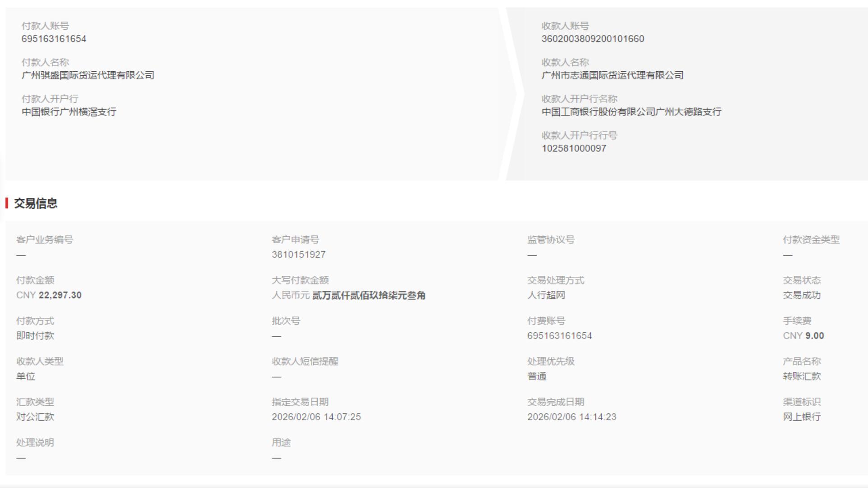Click payee account number 3602003809200101660
This screenshot has height=490, width=868.
click(x=593, y=39)
